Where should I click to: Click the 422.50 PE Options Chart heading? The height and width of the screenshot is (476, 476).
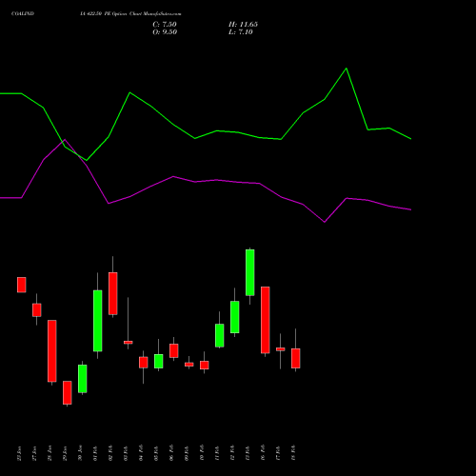[x=130, y=14]
